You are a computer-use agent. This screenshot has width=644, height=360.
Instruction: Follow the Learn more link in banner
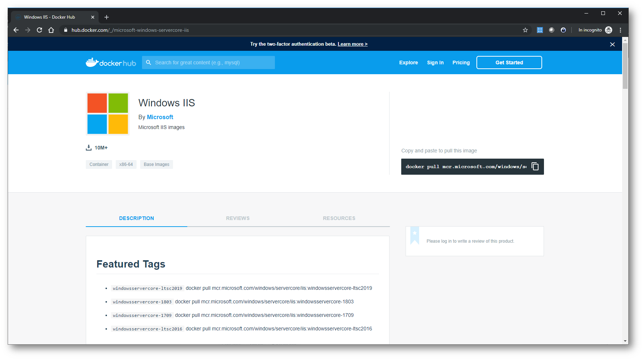pyautogui.click(x=353, y=44)
